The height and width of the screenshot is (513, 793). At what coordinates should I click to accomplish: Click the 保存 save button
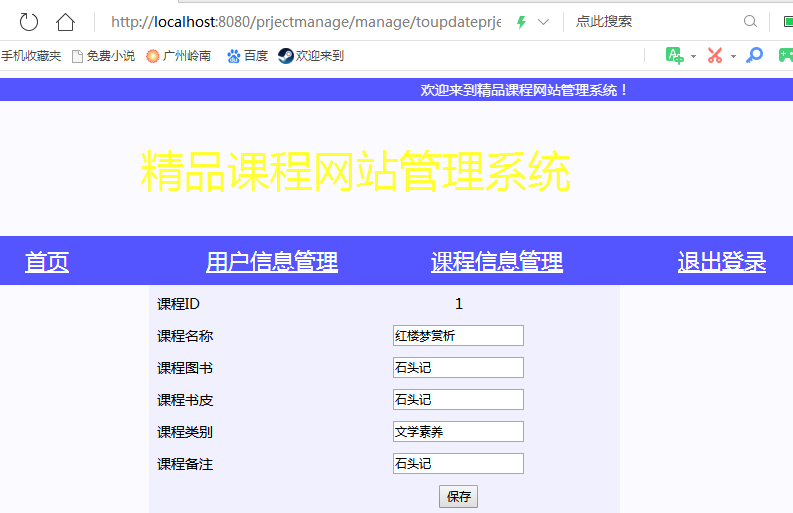tap(458, 496)
